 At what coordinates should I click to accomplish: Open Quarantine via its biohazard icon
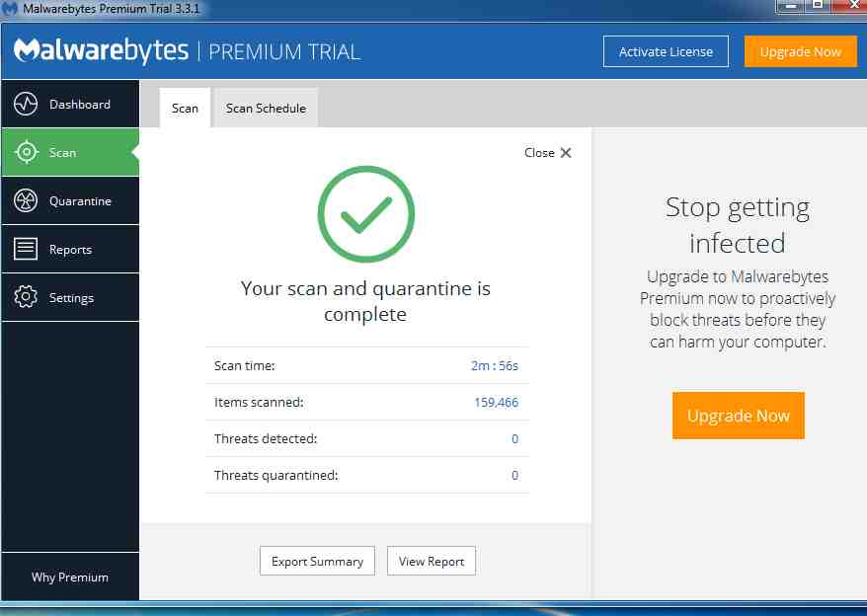point(26,201)
